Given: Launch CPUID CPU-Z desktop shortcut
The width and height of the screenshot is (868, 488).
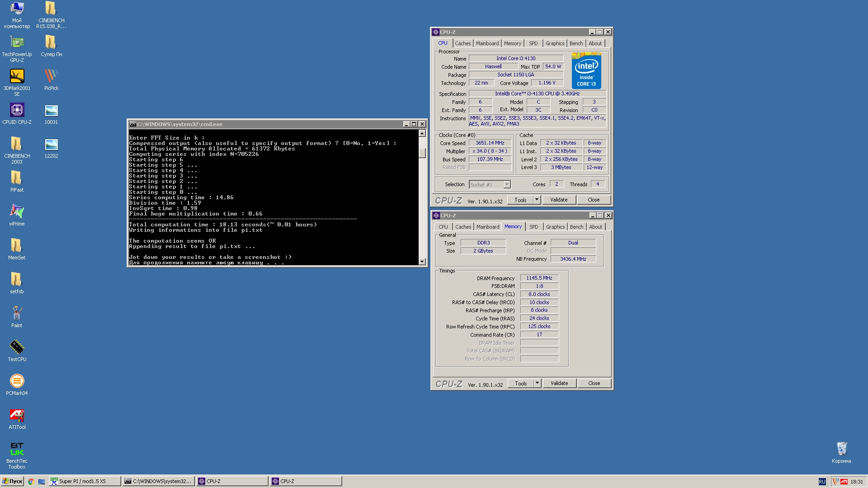Looking at the screenshot, I should point(17,113).
